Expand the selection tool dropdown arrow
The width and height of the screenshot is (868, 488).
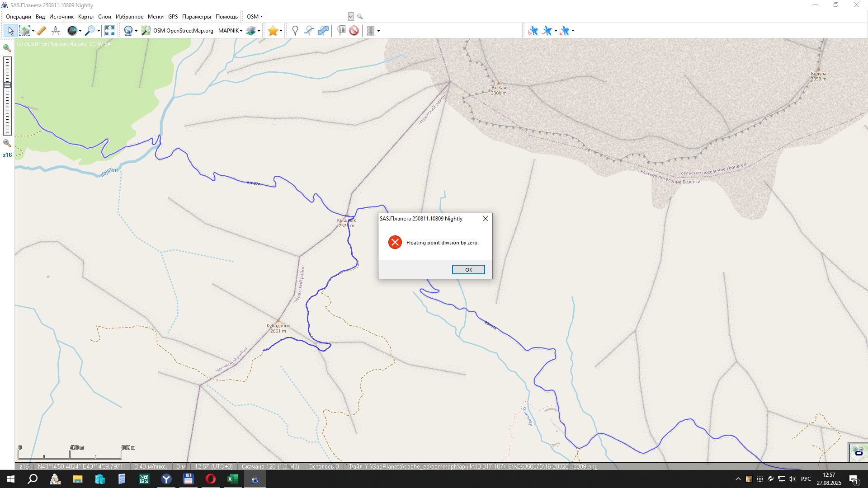click(x=33, y=31)
